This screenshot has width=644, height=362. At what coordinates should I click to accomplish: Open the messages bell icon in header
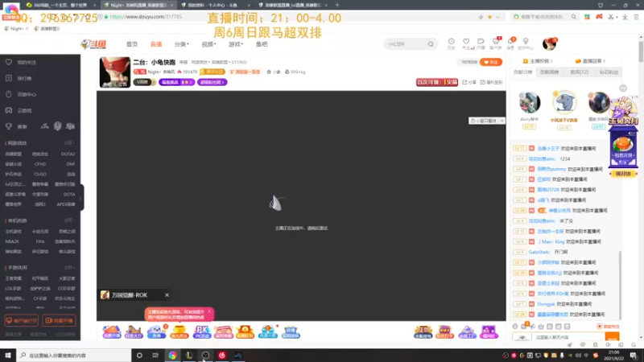(510, 43)
